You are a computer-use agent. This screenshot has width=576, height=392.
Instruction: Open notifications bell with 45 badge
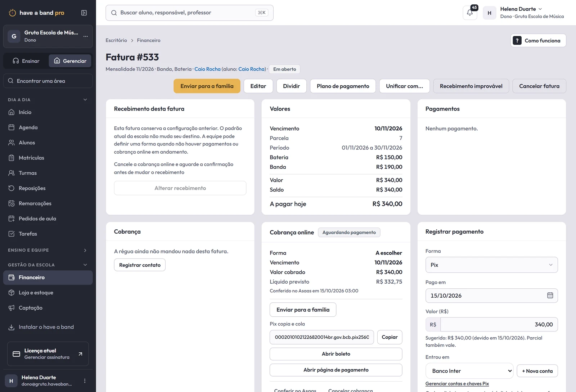(470, 13)
